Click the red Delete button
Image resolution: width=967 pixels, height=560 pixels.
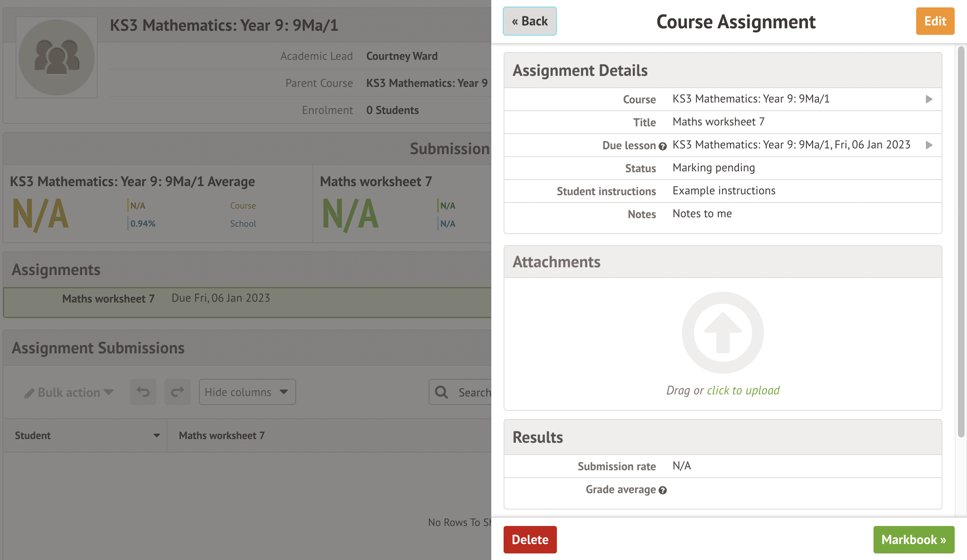tap(530, 540)
